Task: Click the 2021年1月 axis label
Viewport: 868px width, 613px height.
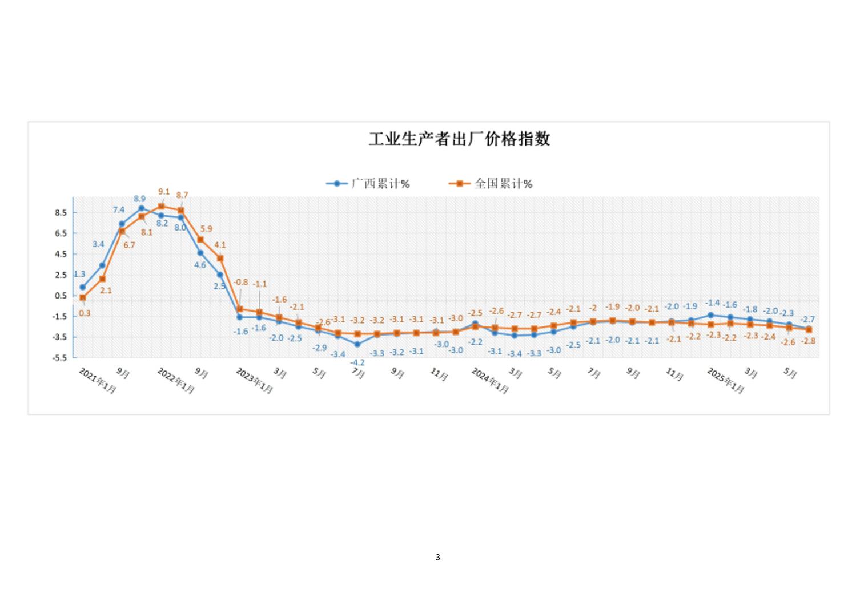Action: (98, 380)
